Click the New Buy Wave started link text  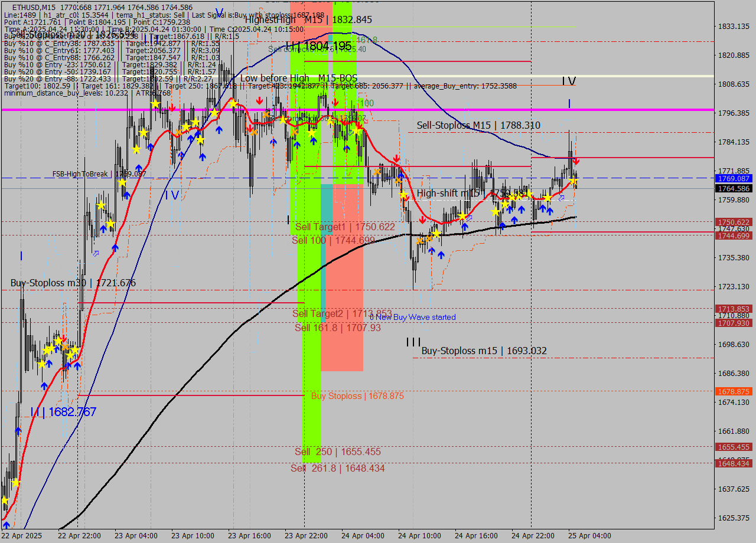(412, 317)
